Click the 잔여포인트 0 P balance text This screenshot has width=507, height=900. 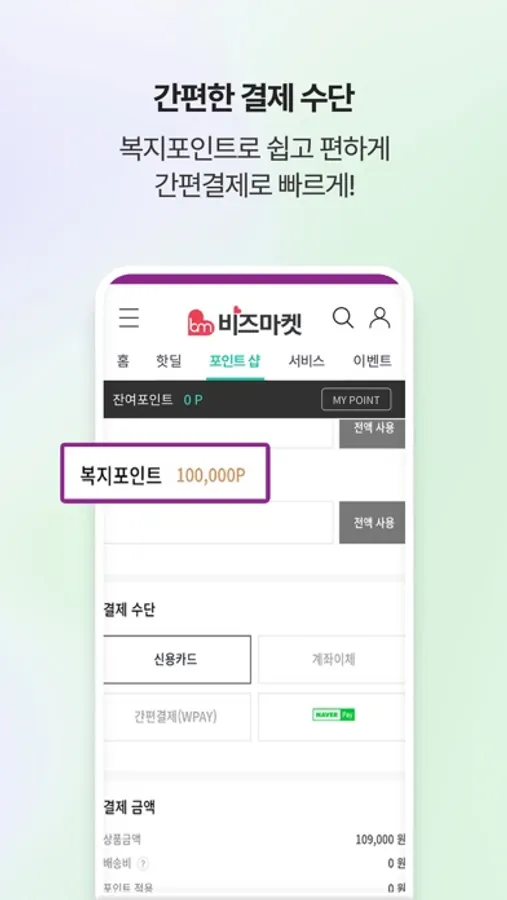click(158, 399)
